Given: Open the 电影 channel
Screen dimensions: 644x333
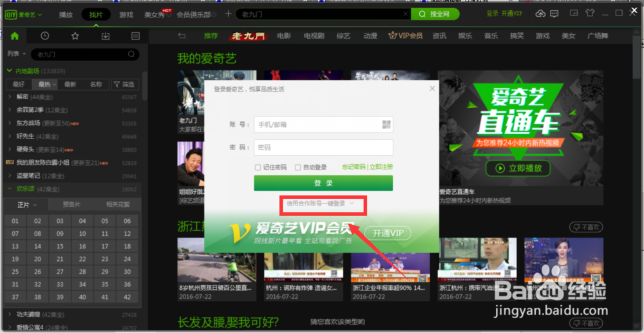Looking at the screenshot, I should [x=284, y=35].
